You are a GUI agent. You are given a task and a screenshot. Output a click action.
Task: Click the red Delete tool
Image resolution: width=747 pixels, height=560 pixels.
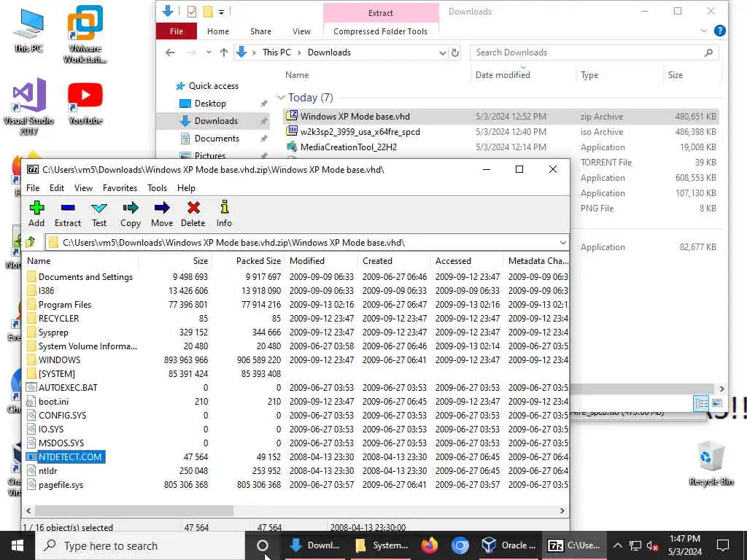tap(193, 214)
